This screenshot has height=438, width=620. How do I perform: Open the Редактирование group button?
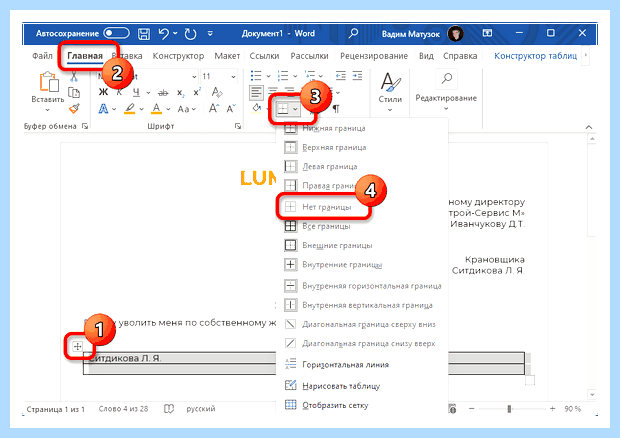tap(446, 91)
